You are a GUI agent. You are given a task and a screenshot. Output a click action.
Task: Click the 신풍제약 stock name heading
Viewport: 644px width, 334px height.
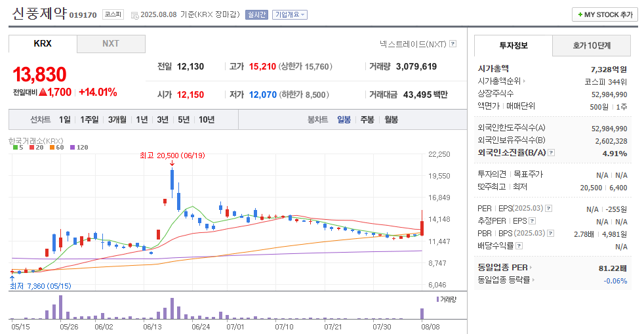[39, 14]
